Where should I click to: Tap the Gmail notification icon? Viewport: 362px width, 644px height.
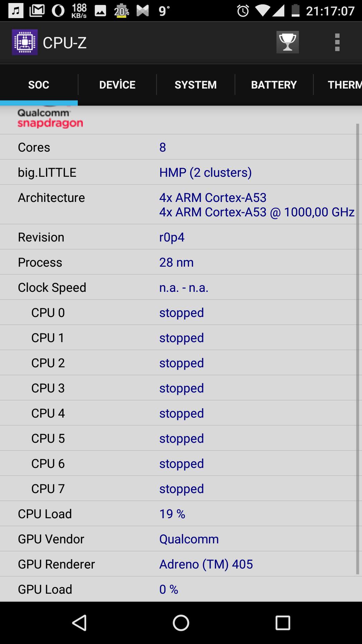point(37,11)
